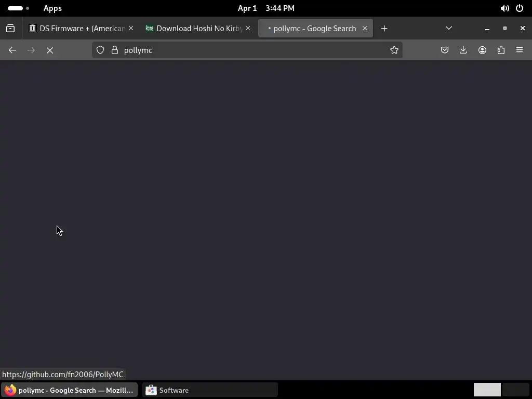Viewport: 532px width, 399px height.
Task: Close the Download Hoshi No Kirby tab
Action: click(248, 28)
